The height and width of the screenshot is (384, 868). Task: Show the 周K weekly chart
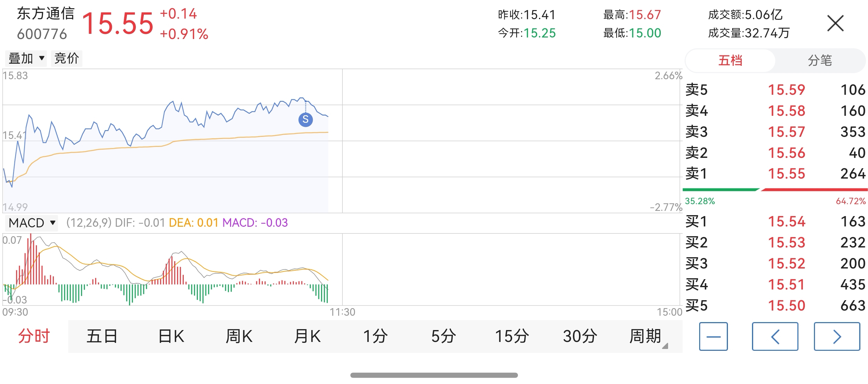pyautogui.click(x=239, y=336)
